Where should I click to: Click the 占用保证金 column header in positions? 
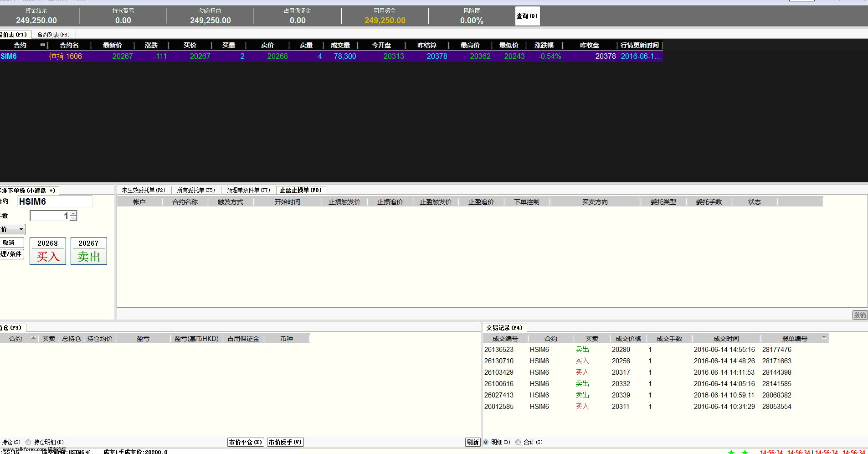pos(243,339)
